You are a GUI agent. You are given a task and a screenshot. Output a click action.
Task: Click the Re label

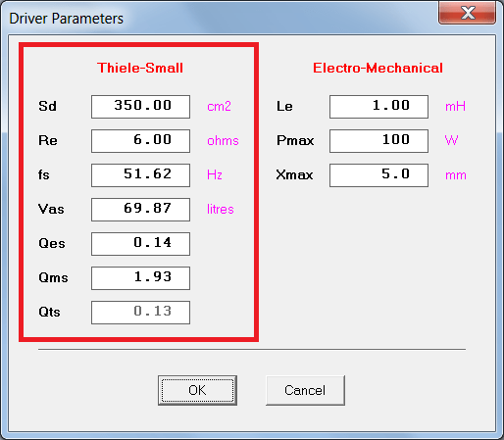click(48, 141)
